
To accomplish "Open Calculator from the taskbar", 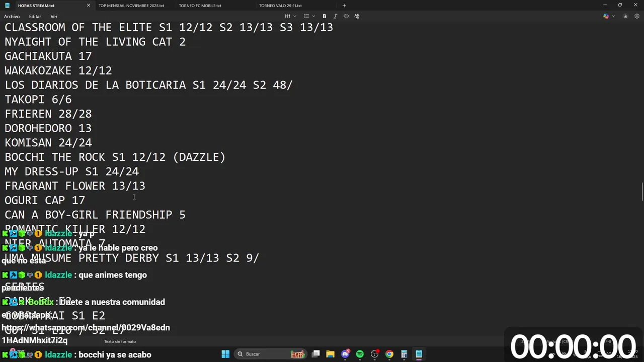I will (x=404, y=354).
